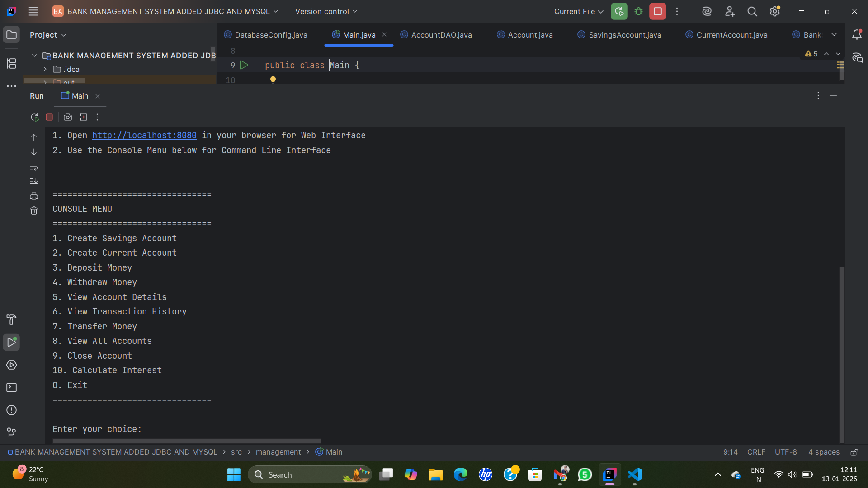Viewport: 868px width, 488px height.
Task: Click the thread dump camera icon
Action: (x=68, y=117)
